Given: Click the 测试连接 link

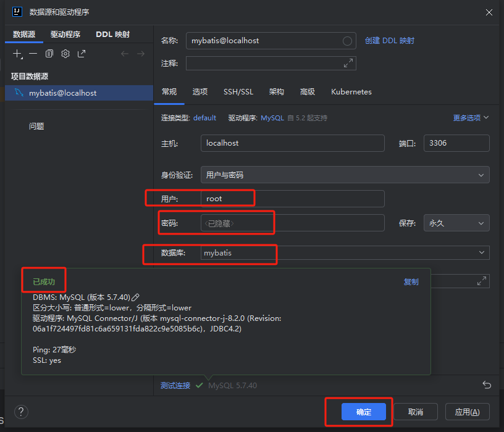Looking at the screenshot, I should coord(175,385).
